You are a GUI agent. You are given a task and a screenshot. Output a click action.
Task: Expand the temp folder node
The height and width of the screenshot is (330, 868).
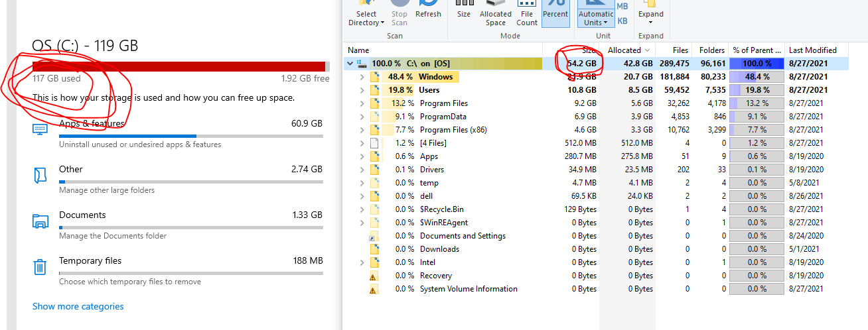pyautogui.click(x=362, y=183)
